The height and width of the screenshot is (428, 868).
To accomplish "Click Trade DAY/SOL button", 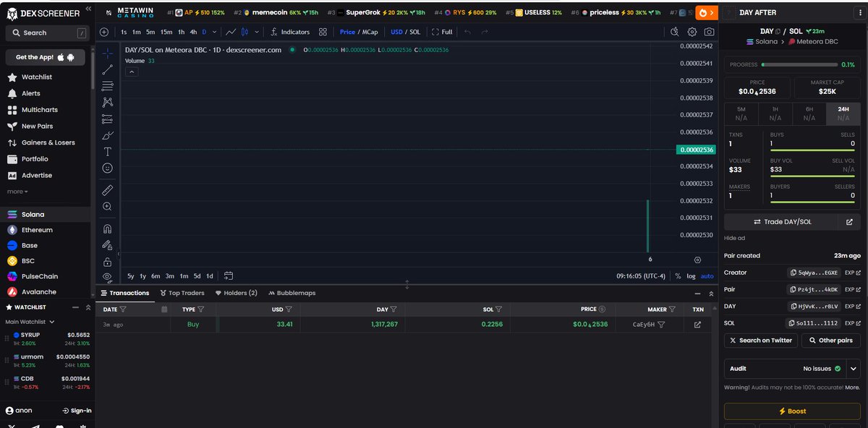I will tap(782, 222).
